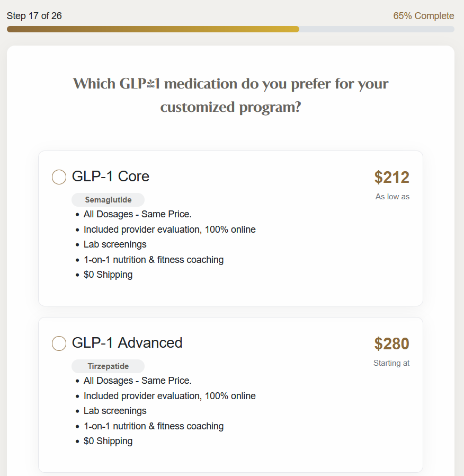Click the "As low as" label
The width and height of the screenshot is (464, 476).
pos(392,197)
